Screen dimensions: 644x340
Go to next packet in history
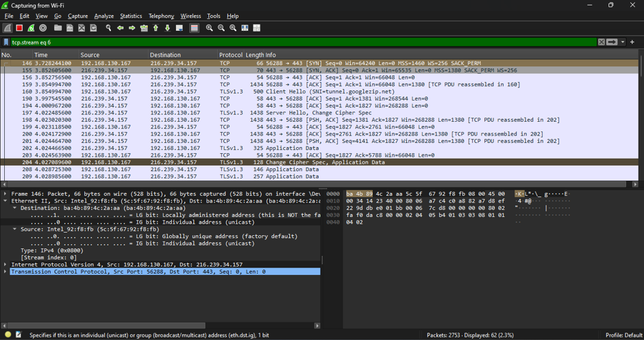(132, 28)
